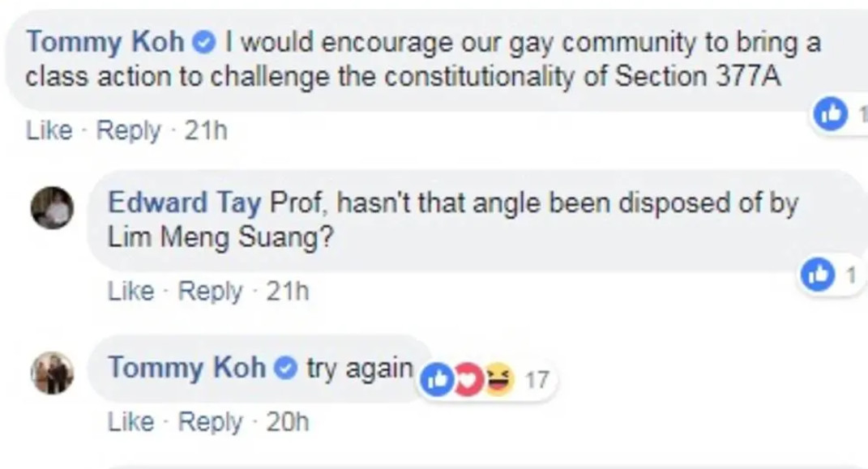Viewport: 868px width, 469px height.
Task: Click the like reaction icon on Tommy Koh's first comment
Action: click(x=831, y=114)
